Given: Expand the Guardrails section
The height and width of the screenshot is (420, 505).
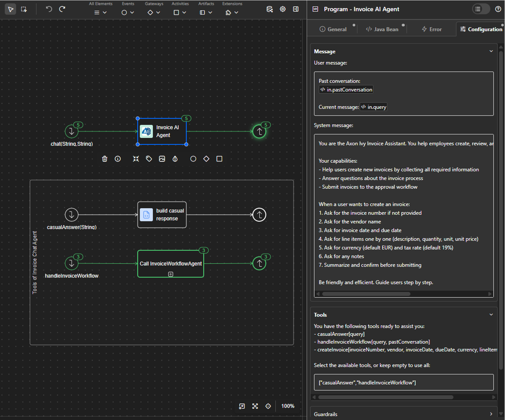Looking at the screenshot, I should pyautogui.click(x=491, y=414).
